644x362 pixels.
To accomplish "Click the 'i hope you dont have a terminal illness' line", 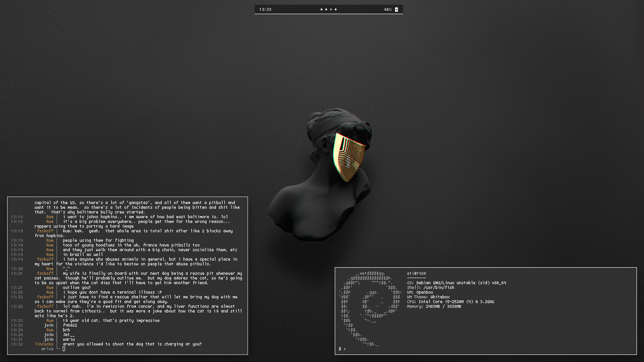I will (x=112, y=292).
